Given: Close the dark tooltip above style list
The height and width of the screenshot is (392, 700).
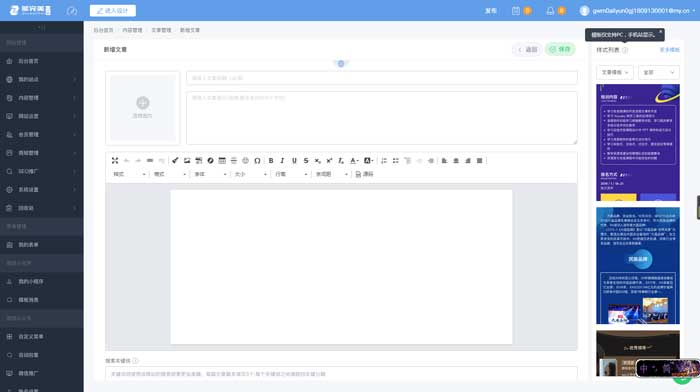Looking at the screenshot, I should [661, 31].
